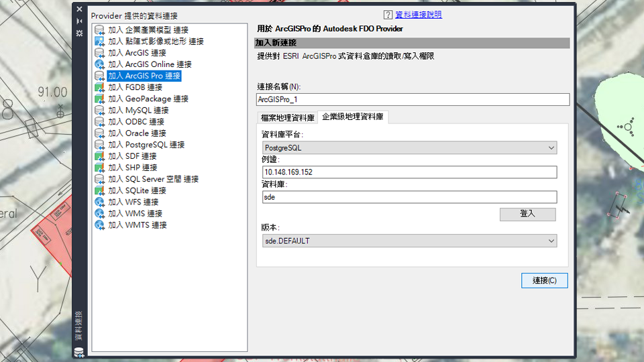The width and height of the screenshot is (644, 362).
Task: Click the 例證 IP address field
Action: (409, 172)
